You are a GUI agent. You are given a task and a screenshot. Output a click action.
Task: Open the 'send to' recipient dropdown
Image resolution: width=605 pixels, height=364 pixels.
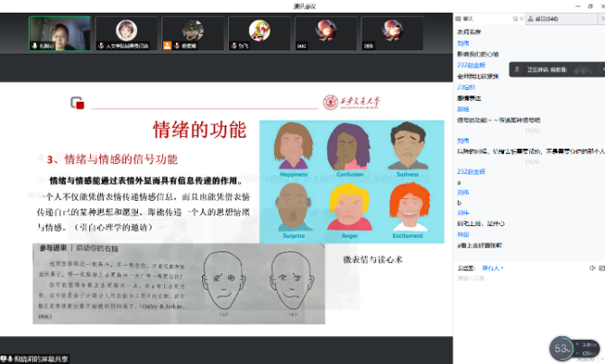(493, 268)
